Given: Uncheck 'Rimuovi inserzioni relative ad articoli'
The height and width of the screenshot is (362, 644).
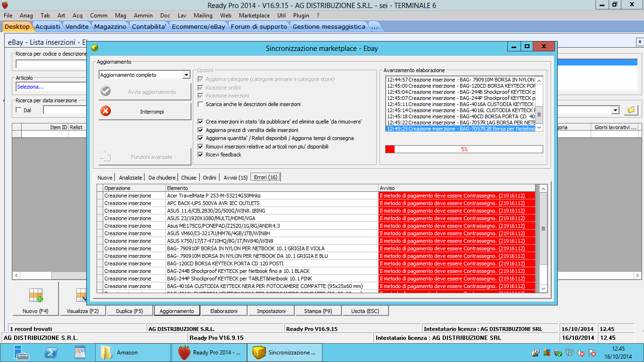Looking at the screenshot, I should pyautogui.click(x=201, y=147).
